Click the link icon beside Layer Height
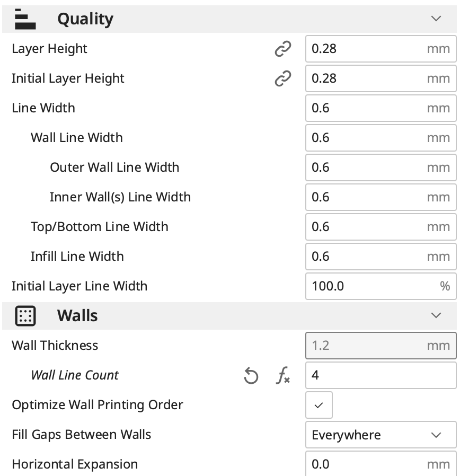Image resolution: width=460 pixels, height=476 pixels. point(283,49)
